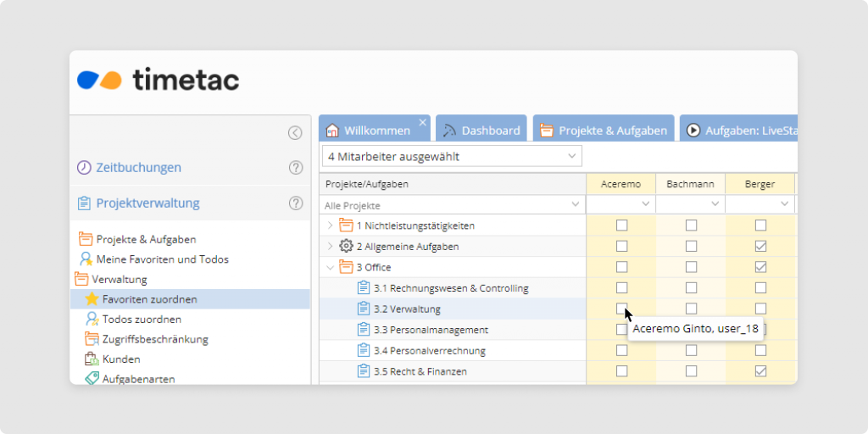
Task: Close the Willkommen tab
Action: (423, 122)
